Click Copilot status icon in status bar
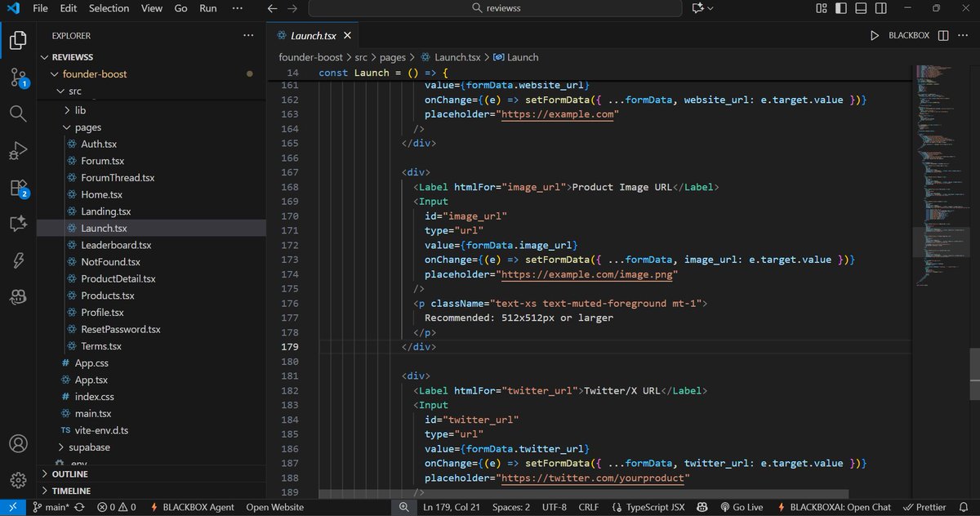 point(702,507)
